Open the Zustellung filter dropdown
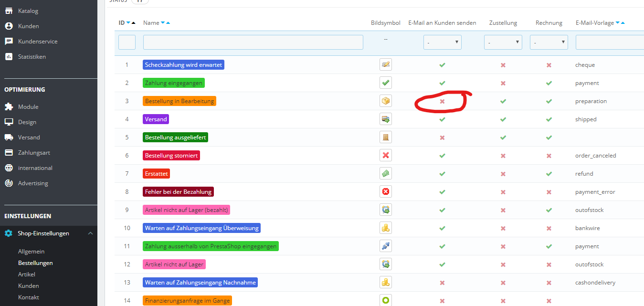 (x=503, y=42)
